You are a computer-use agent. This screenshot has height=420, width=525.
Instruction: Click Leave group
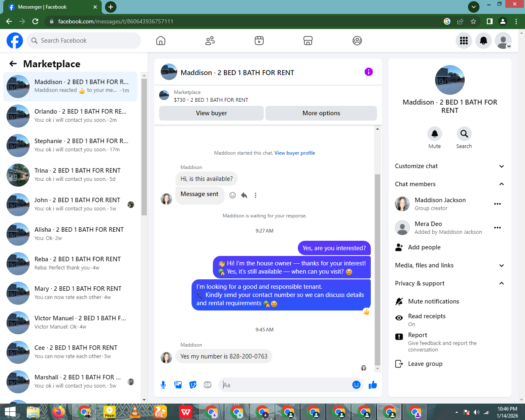click(450, 364)
